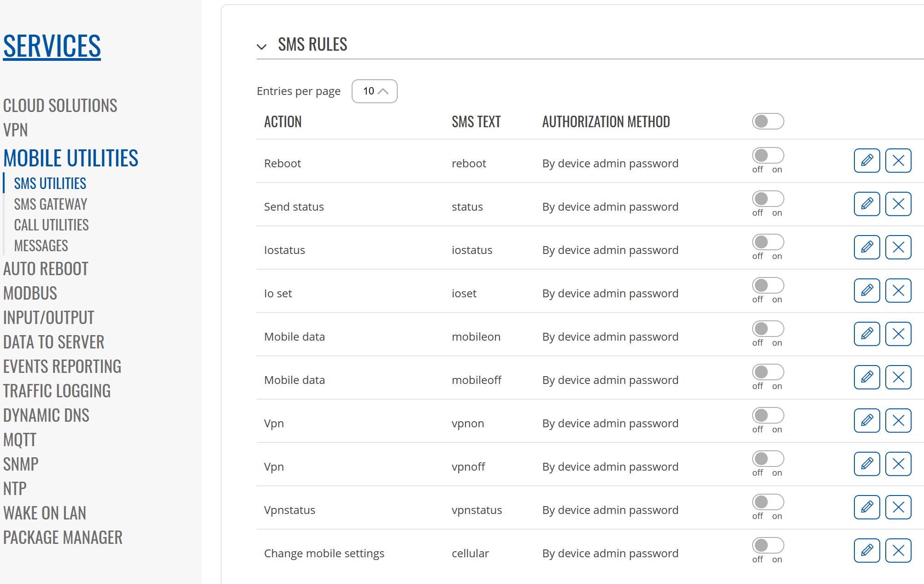Expand Mobile Utilities menu section

[x=71, y=158]
